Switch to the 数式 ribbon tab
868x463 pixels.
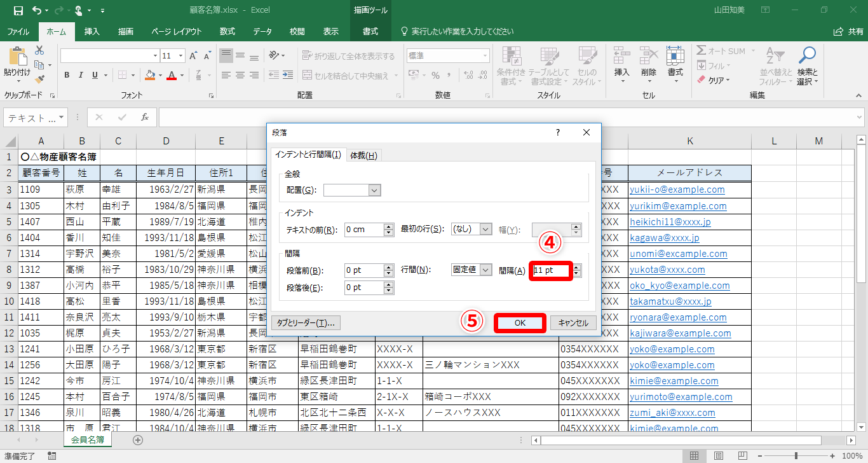tap(227, 32)
